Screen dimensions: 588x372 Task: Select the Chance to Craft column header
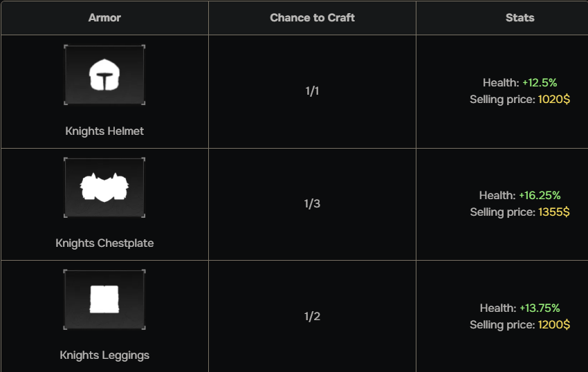coord(312,17)
